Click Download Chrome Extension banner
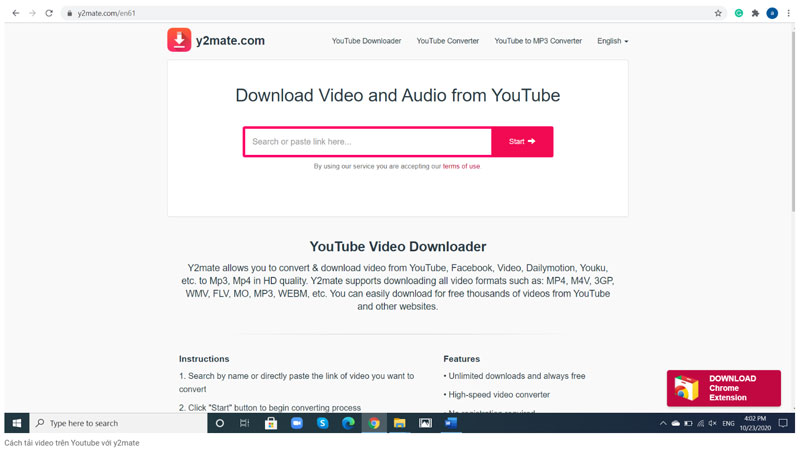The width and height of the screenshot is (800, 450). [x=723, y=388]
